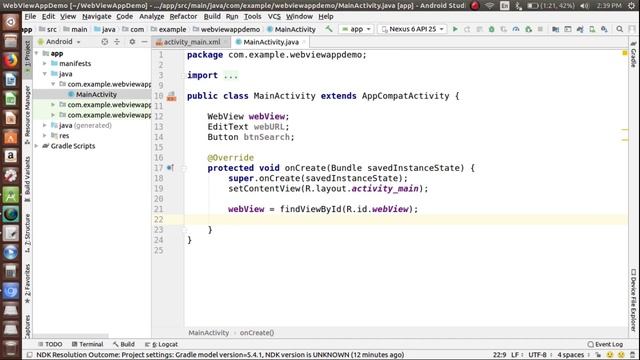
Task: Toggle Device File Explorer on right edge
Action: pyautogui.click(x=633, y=300)
